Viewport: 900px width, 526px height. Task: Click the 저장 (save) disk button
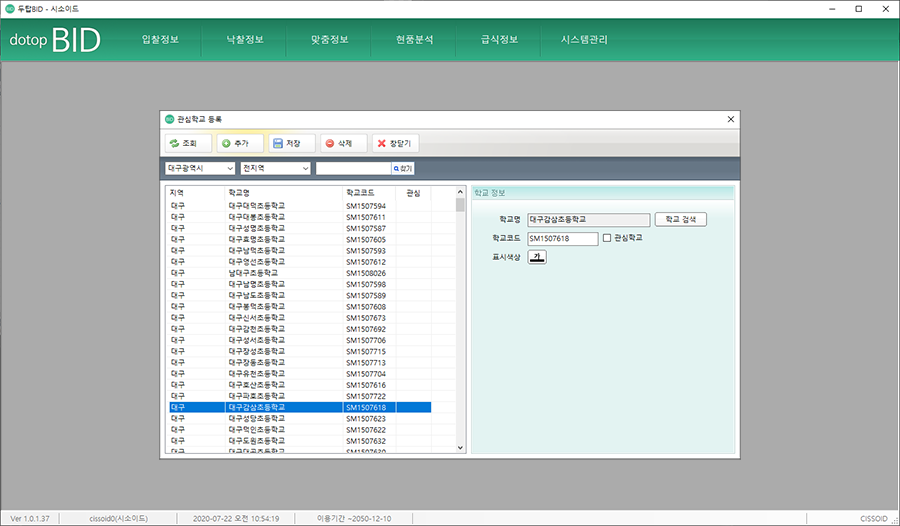[x=291, y=144]
